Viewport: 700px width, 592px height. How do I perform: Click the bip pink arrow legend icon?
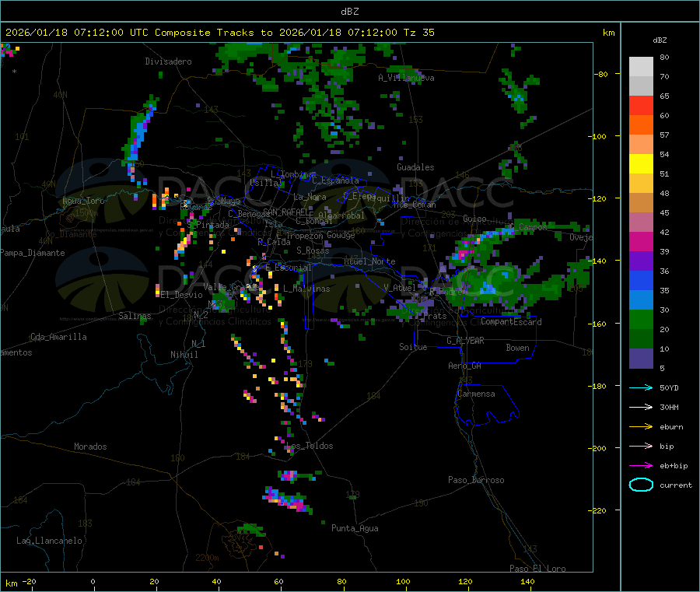(641, 446)
